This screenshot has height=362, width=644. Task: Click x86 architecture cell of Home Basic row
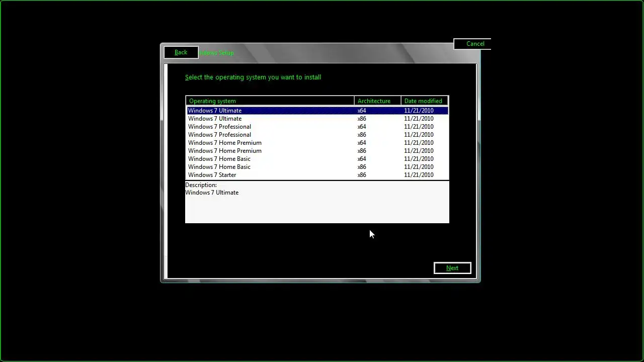coord(362,167)
